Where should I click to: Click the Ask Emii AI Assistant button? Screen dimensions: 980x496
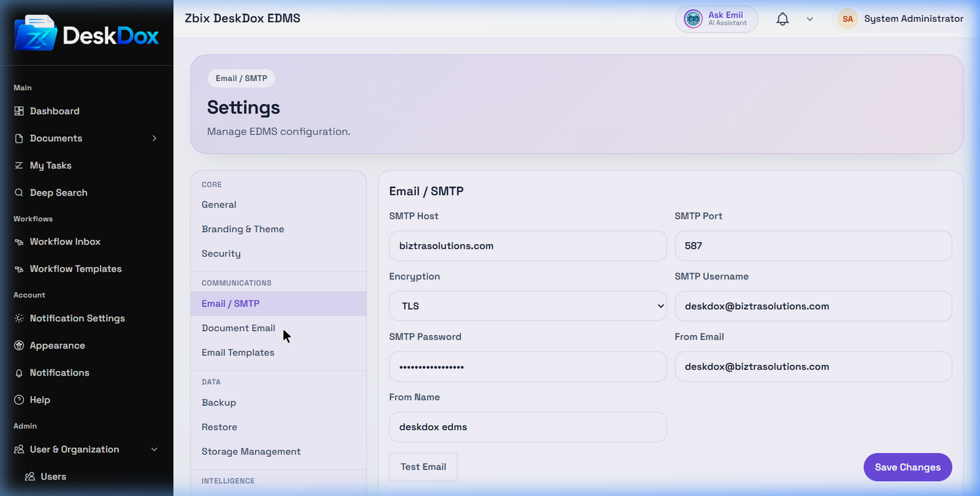[x=716, y=19]
